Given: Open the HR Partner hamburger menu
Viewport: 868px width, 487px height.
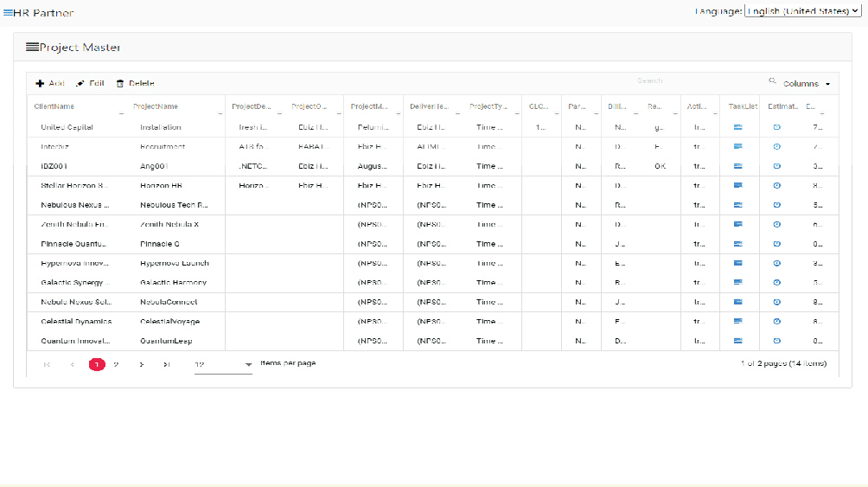Looking at the screenshot, I should pos(8,12).
